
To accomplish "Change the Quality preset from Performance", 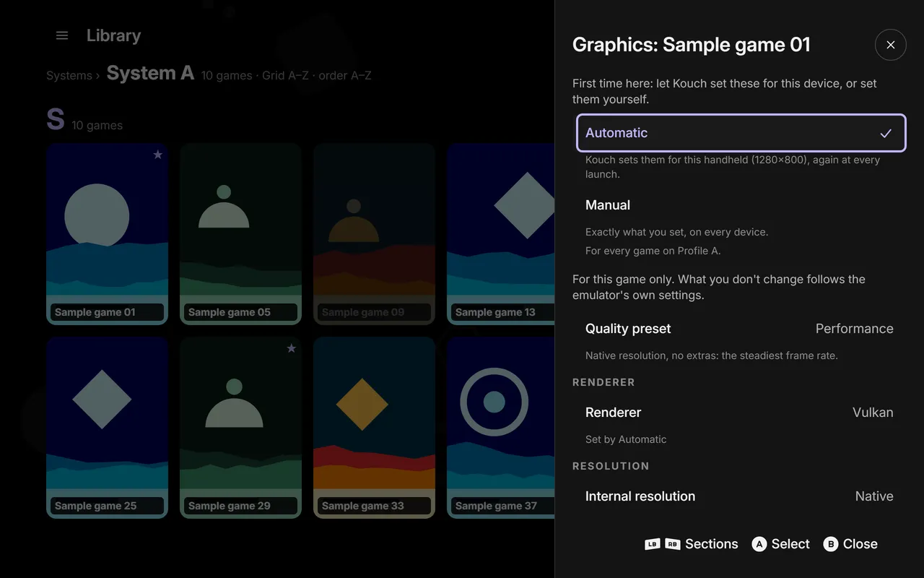I will (x=741, y=329).
